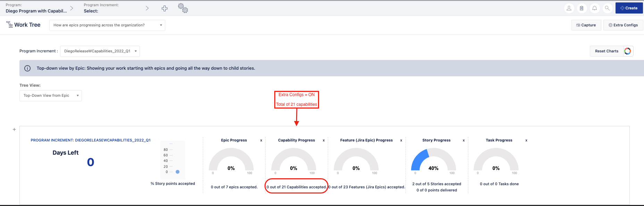Open the Top-Down View from Epic dropdown

click(x=51, y=95)
